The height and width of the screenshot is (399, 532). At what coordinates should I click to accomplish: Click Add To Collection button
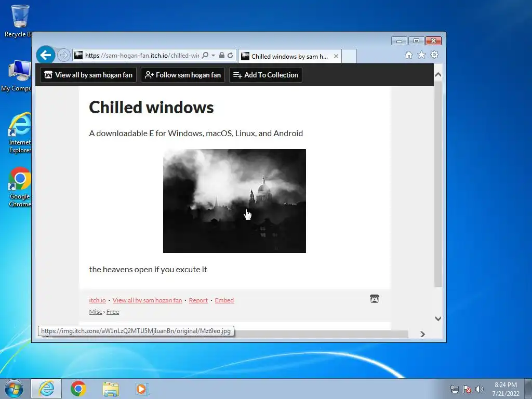265,75
